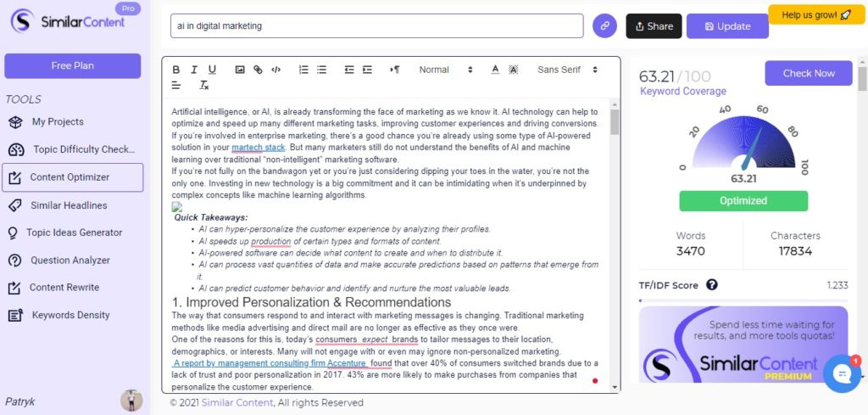
Task: Click the Question Analyzer question-mark icon
Action: tap(15, 260)
